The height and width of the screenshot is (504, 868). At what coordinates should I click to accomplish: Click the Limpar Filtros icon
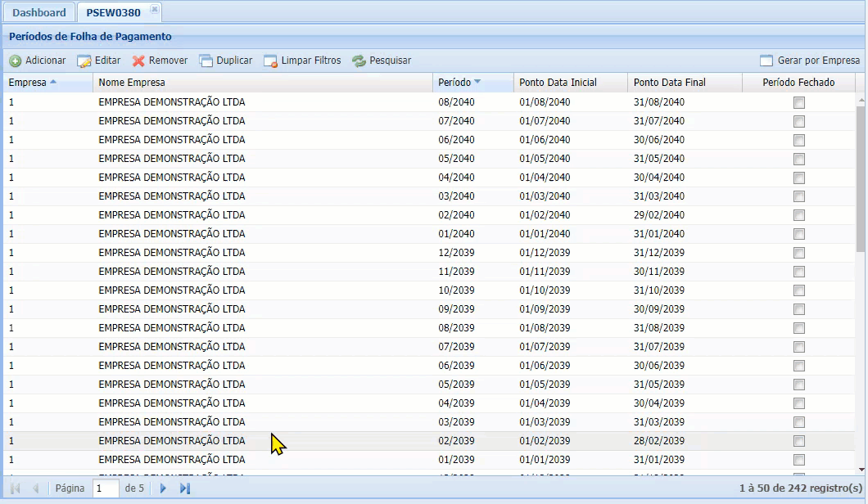[x=270, y=60]
